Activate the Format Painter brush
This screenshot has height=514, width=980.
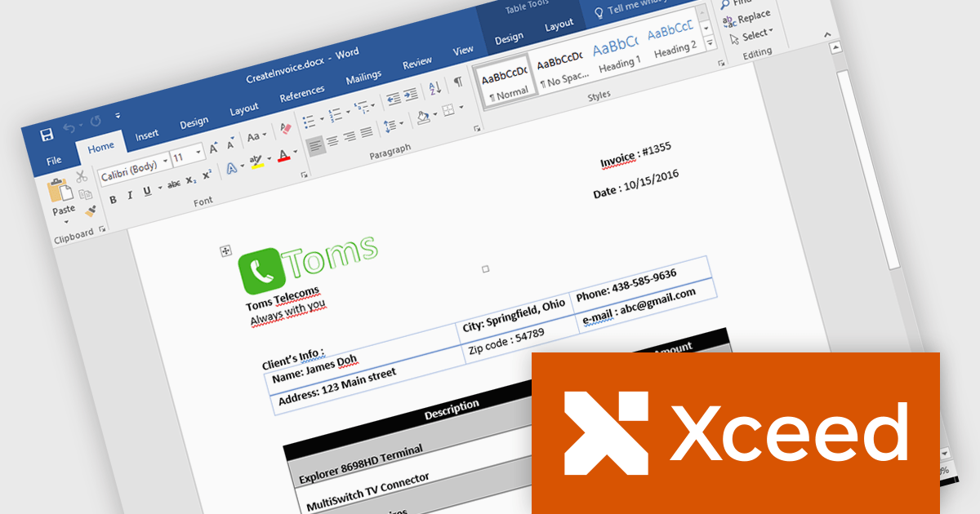tap(90, 211)
